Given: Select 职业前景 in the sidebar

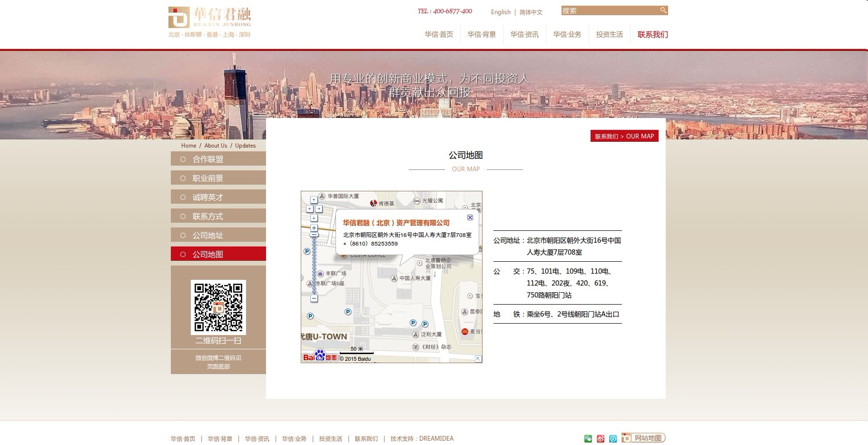Looking at the screenshot, I should (218, 178).
